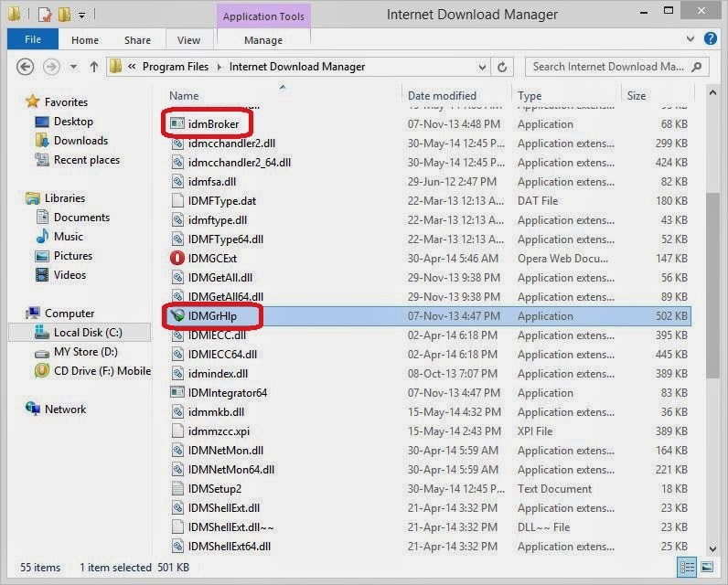
Task: Select IDMGCExt Opera icon
Action: point(177,259)
